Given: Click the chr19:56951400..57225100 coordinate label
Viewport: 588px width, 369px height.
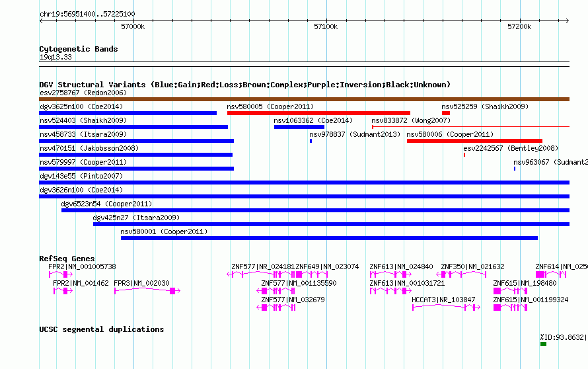Looking at the screenshot, I should point(87,15).
